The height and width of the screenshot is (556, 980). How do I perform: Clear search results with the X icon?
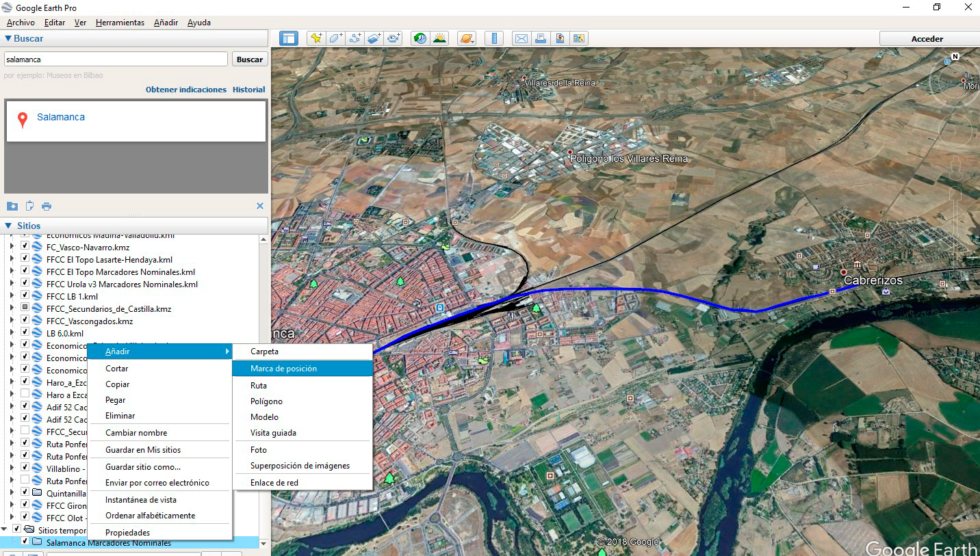click(x=260, y=206)
